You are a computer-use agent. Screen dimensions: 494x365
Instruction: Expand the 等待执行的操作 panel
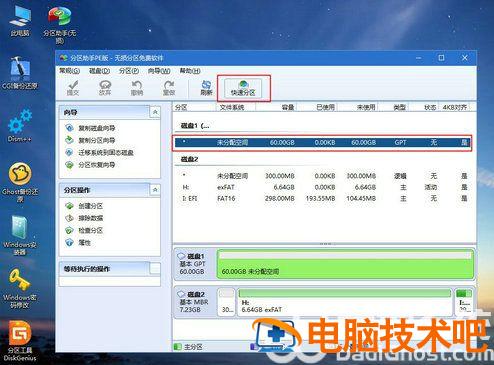[155, 268]
